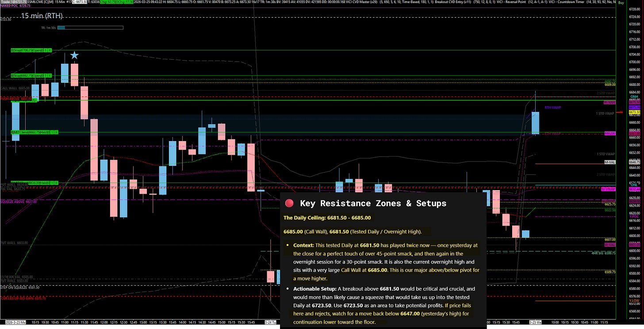Image resolution: width=644 pixels, height=329 pixels.
Task: Click the ONH label on price scale
Action: [634, 96]
